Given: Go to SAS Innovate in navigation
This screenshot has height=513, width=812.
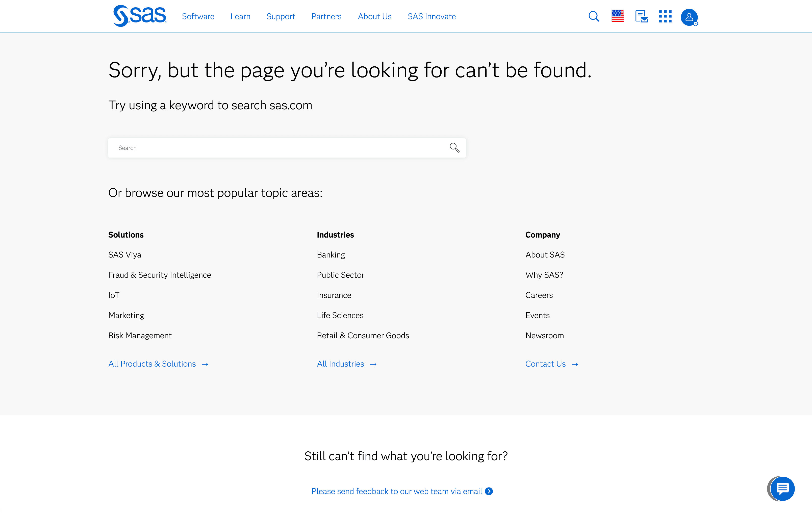Looking at the screenshot, I should (432, 16).
